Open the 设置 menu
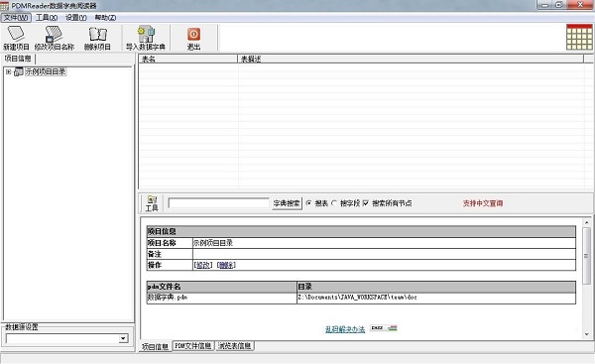The image size is (595, 364). [76, 18]
